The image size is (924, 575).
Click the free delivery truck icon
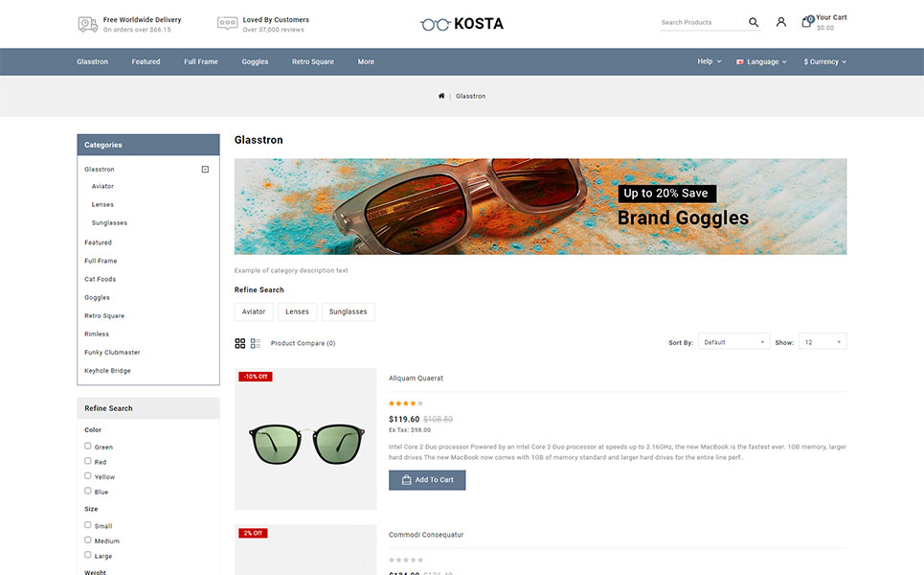point(88,24)
